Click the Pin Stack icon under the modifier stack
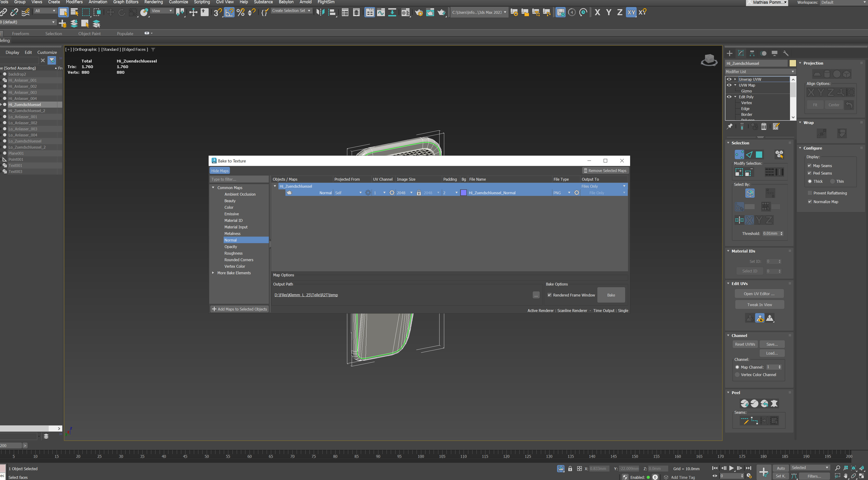The width and height of the screenshot is (868, 480). pyautogui.click(x=730, y=126)
